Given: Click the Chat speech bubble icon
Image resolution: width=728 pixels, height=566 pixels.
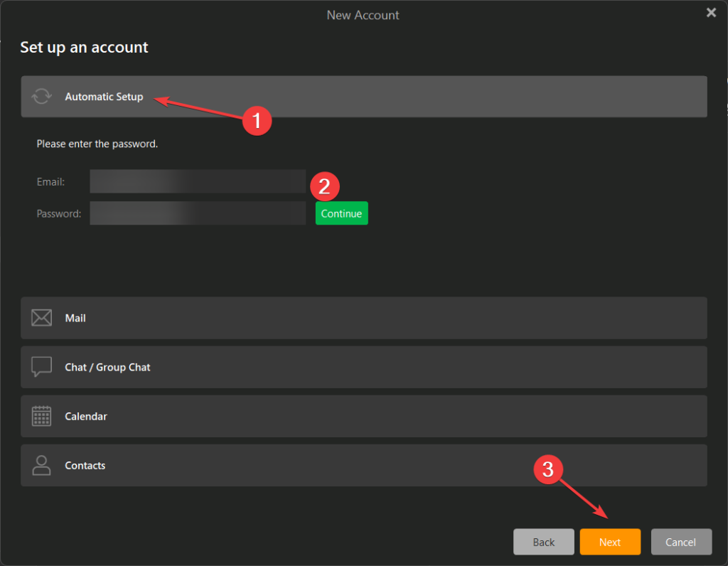Looking at the screenshot, I should tap(41, 367).
